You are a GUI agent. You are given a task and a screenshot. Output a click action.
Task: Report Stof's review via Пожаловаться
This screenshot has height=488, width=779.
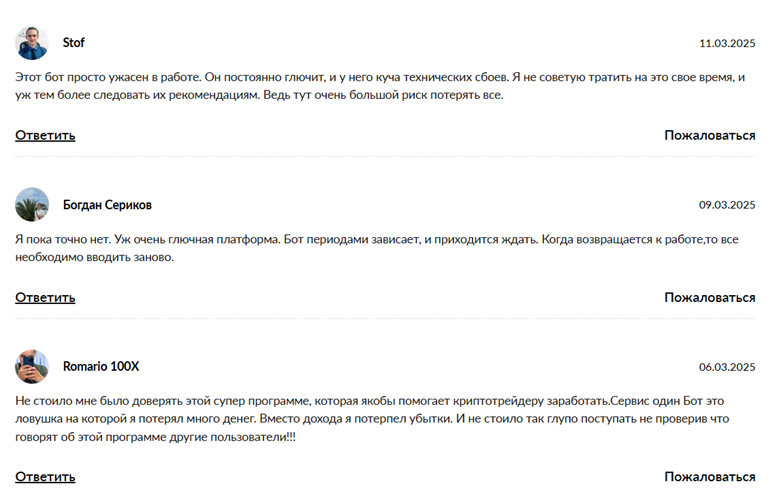click(710, 135)
